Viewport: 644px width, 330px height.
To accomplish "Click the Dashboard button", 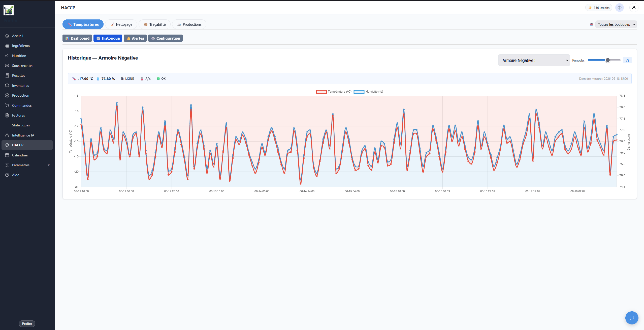I will [77, 38].
